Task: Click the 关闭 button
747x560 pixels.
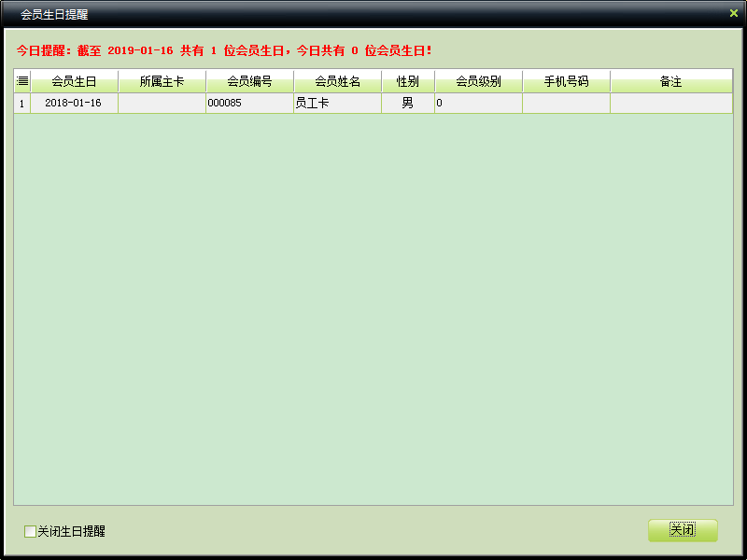Action: click(683, 530)
